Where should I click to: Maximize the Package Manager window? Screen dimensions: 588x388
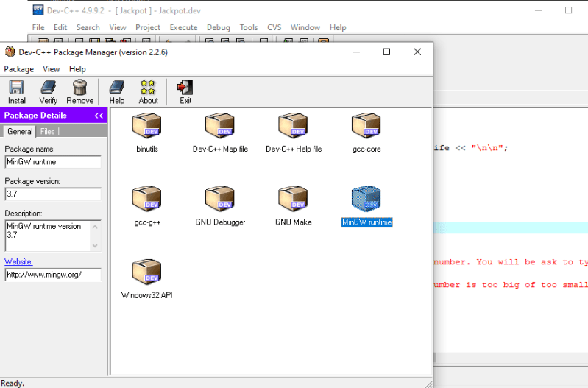(x=386, y=52)
